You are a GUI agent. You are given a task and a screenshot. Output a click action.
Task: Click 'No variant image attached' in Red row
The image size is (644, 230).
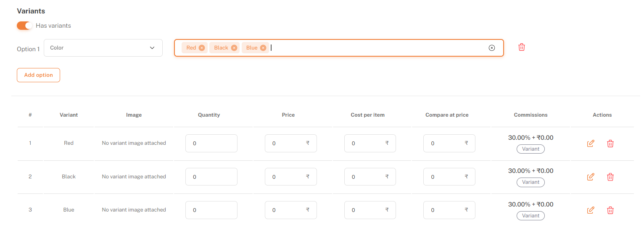coord(134,143)
